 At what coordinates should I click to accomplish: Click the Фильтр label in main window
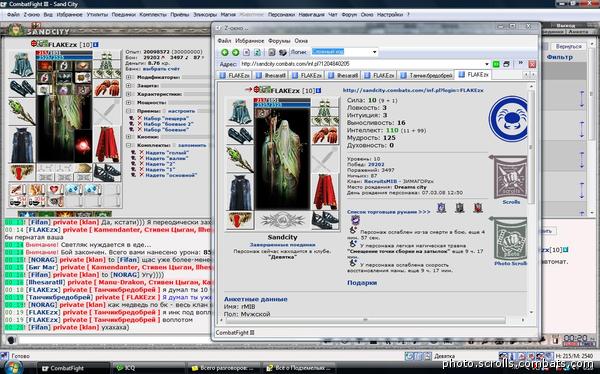pos(559,57)
